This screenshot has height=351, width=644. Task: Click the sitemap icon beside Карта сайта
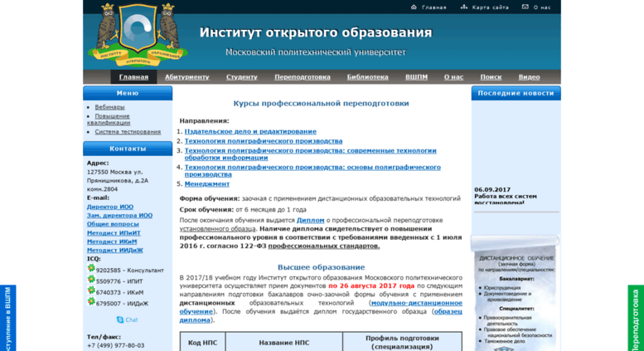464,7
